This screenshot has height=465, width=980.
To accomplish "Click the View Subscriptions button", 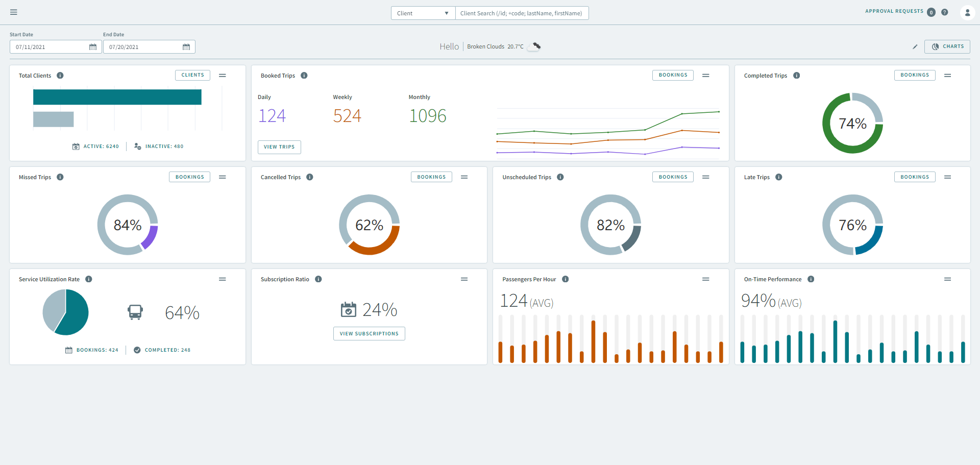I will click(369, 334).
